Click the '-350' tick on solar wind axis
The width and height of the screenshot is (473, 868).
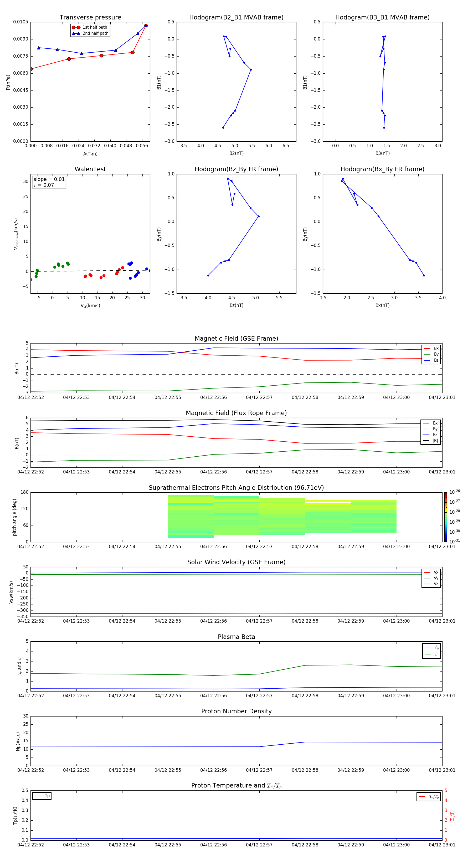(23, 617)
